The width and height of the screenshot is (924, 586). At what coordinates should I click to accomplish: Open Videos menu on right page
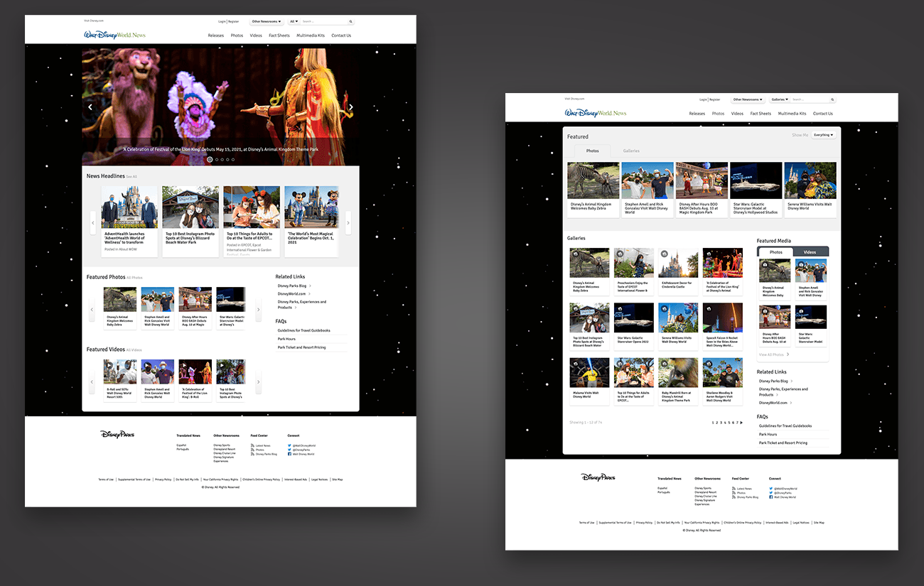pyautogui.click(x=737, y=114)
